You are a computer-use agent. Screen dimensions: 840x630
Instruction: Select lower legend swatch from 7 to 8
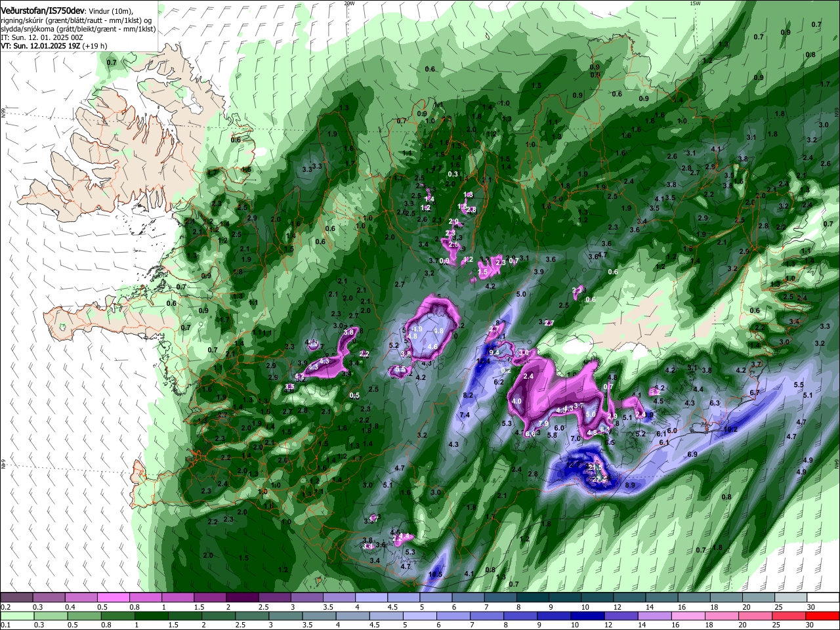[x=487, y=616]
